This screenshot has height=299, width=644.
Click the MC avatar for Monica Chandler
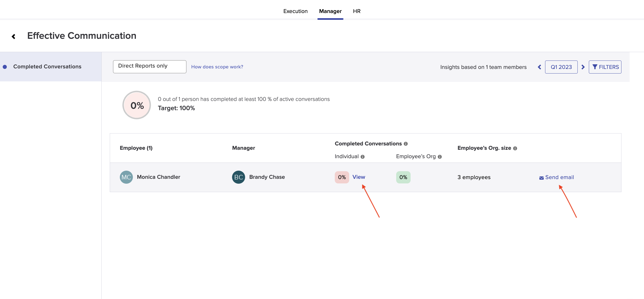click(126, 177)
